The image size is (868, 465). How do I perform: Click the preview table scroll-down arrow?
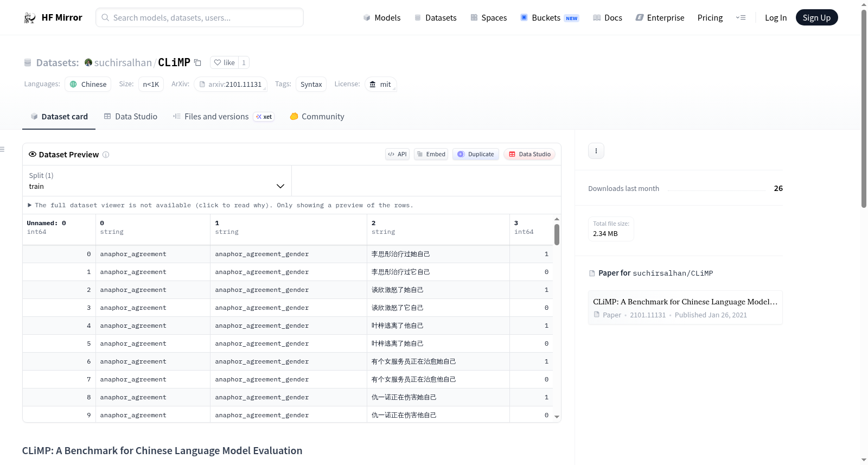[557, 417]
